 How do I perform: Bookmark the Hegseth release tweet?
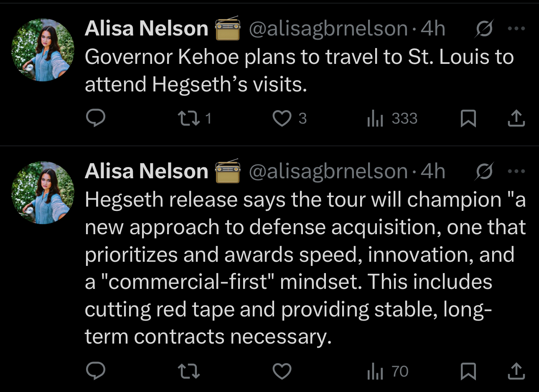[x=468, y=371]
